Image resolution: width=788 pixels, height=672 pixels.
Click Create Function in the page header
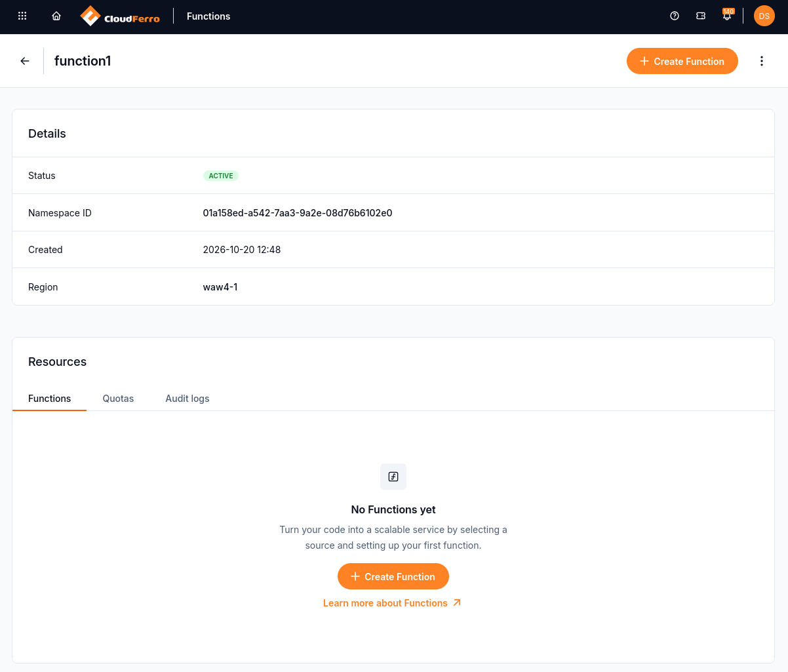682,61
